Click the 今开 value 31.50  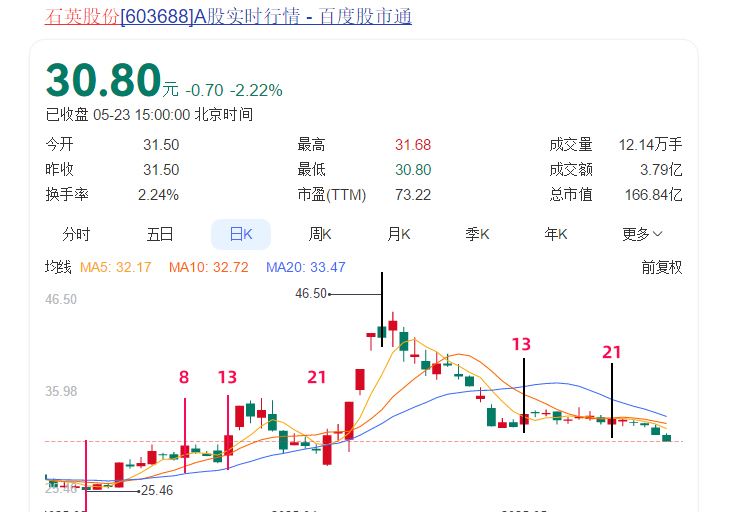(161, 145)
